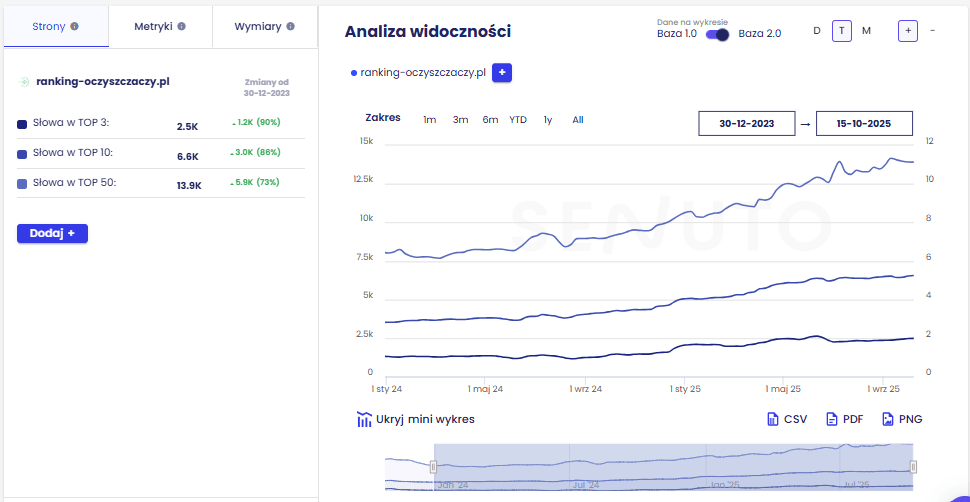
Task: Select weekly granularity T button
Action: pyautogui.click(x=842, y=30)
